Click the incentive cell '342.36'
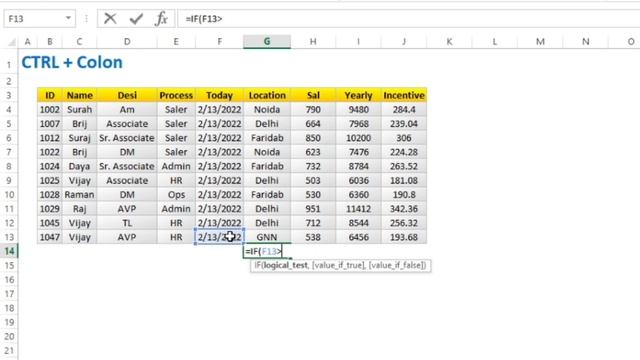This screenshot has height=360, width=640. point(404,209)
